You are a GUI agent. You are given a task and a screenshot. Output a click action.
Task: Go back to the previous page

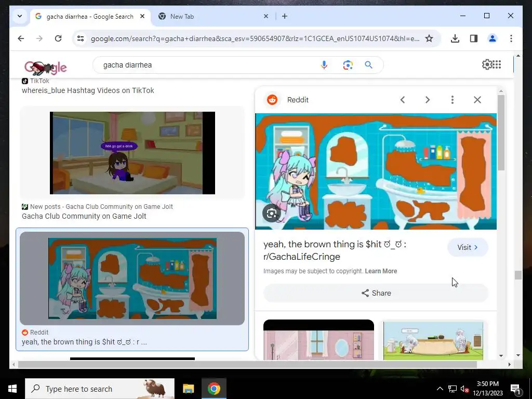coord(21,38)
